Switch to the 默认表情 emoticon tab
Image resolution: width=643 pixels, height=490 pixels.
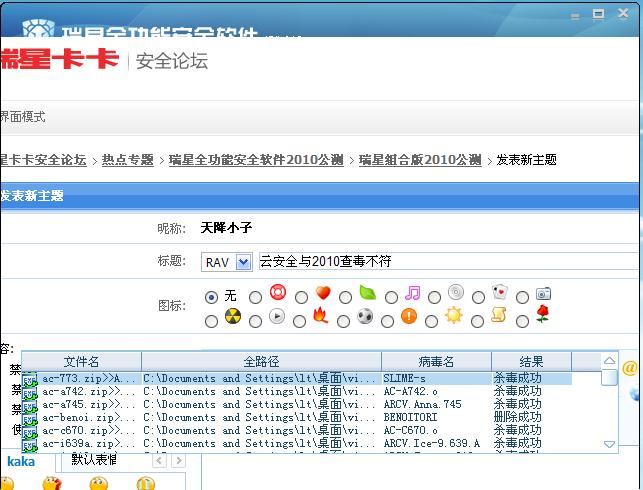click(x=94, y=460)
